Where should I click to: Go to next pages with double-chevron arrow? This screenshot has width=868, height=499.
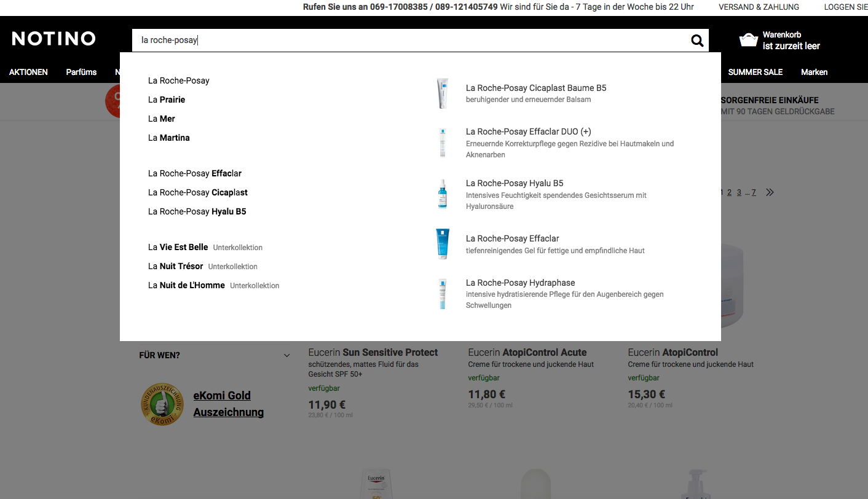[x=770, y=192]
